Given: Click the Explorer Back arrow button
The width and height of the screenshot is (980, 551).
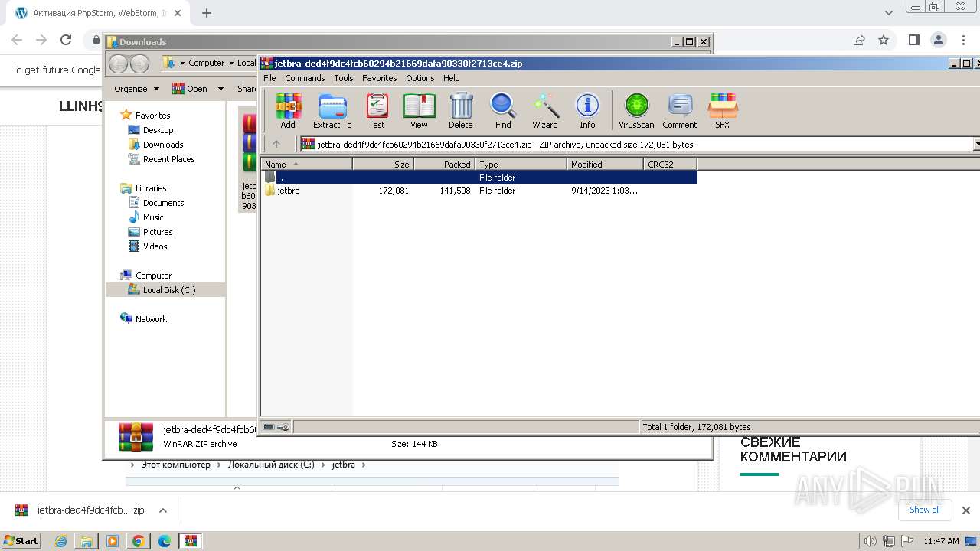Looking at the screenshot, I should pyautogui.click(x=118, y=64).
